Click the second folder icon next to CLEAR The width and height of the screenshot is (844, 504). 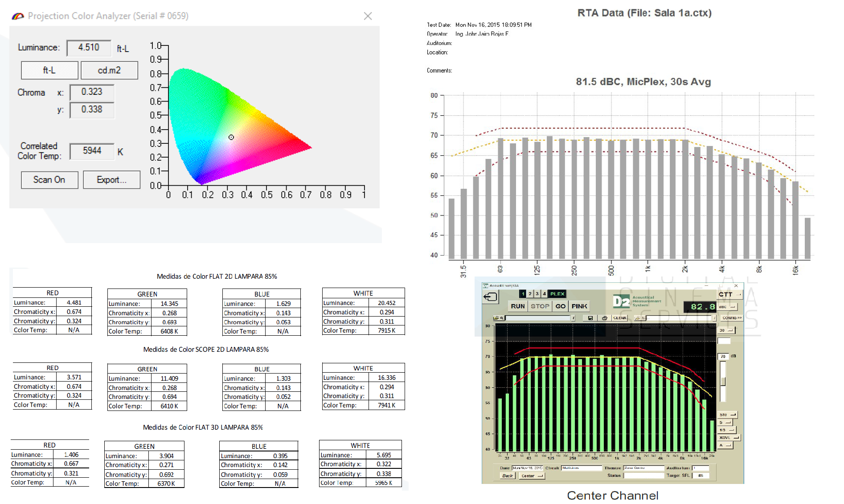(x=640, y=318)
